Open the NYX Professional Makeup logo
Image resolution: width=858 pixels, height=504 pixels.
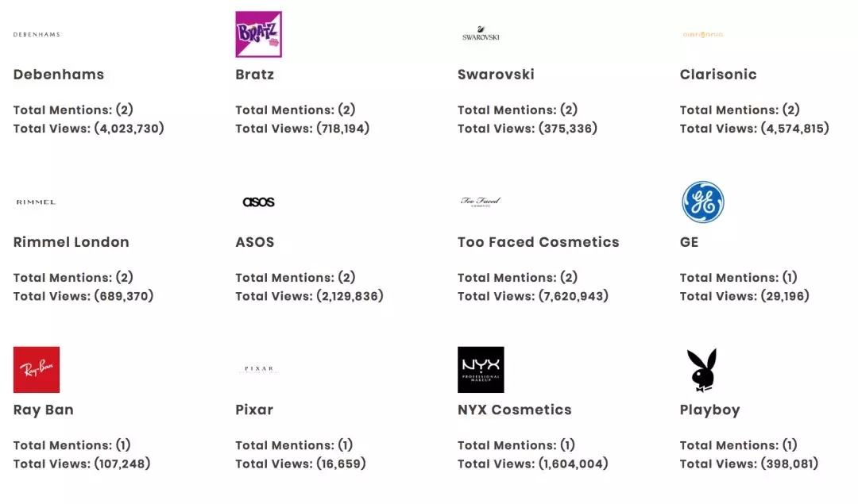click(481, 370)
